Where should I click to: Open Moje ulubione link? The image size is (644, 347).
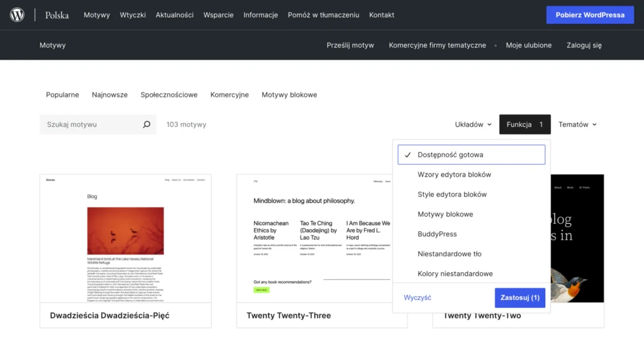coord(528,45)
